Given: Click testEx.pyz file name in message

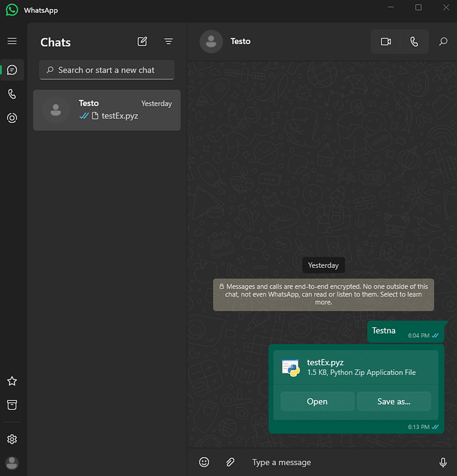Looking at the screenshot, I should [325, 362].
